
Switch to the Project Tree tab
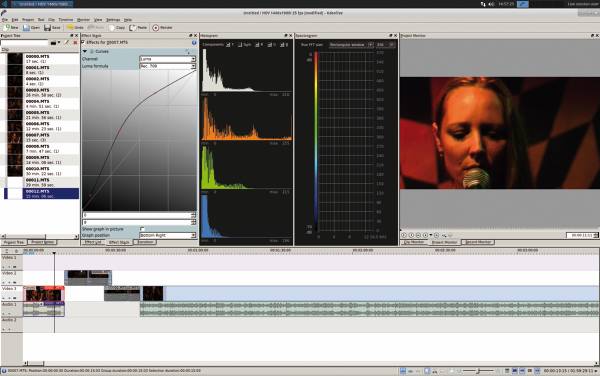click(14, 242)
